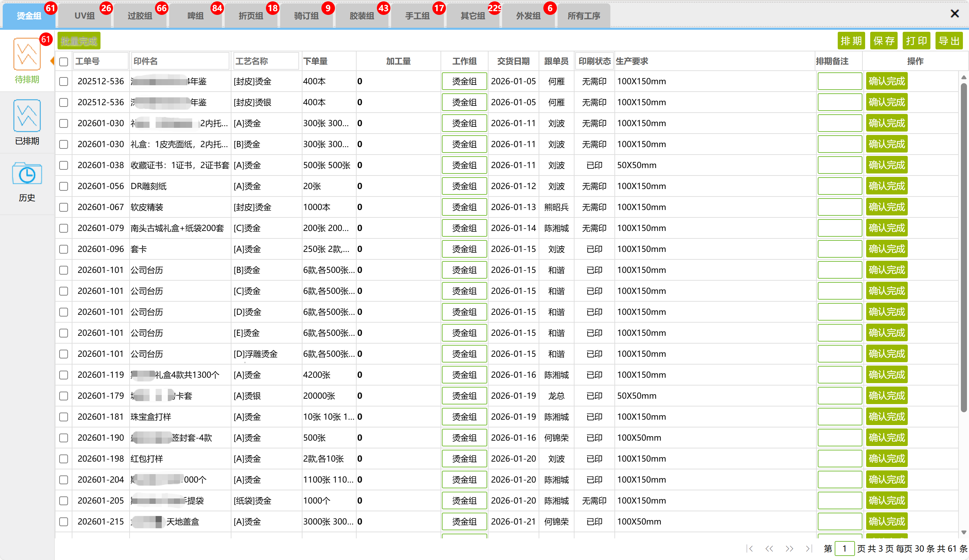Open 烫金组 work group selector for 红包打样 row
This screenshot has height=560, width=969.
[x=464, y=459]
